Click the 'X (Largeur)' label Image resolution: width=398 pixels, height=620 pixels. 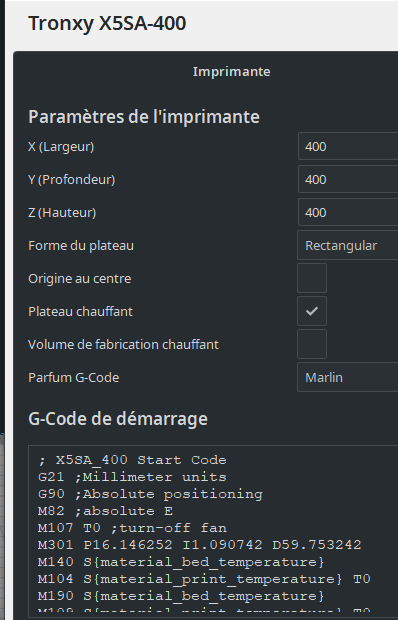point(61,147)
